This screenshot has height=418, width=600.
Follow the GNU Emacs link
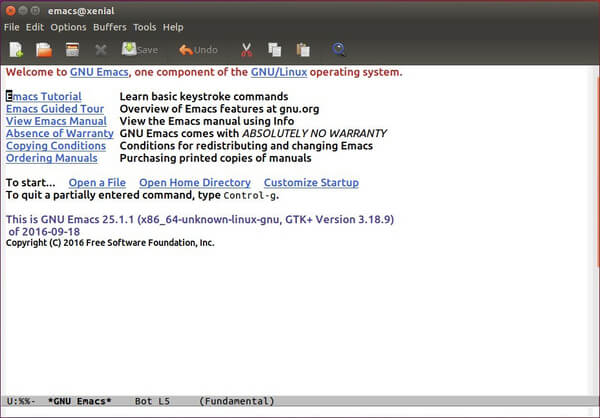click(x=99, y=72)
